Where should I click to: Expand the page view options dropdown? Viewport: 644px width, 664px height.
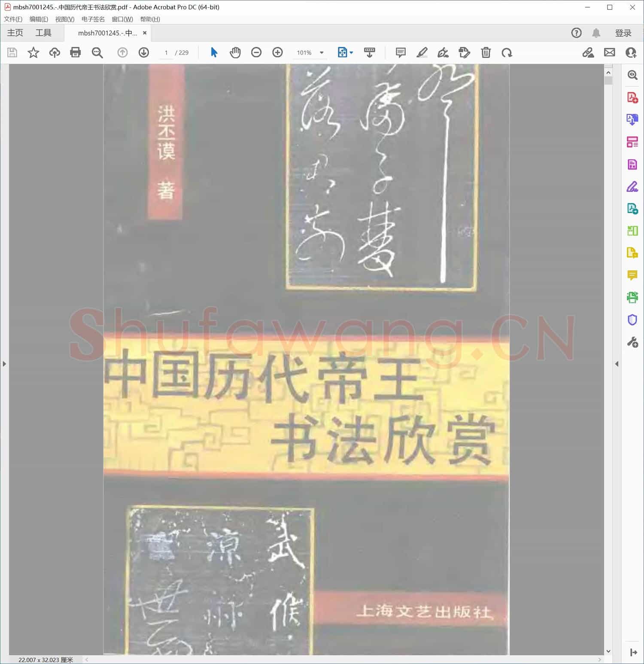point(350,52)
